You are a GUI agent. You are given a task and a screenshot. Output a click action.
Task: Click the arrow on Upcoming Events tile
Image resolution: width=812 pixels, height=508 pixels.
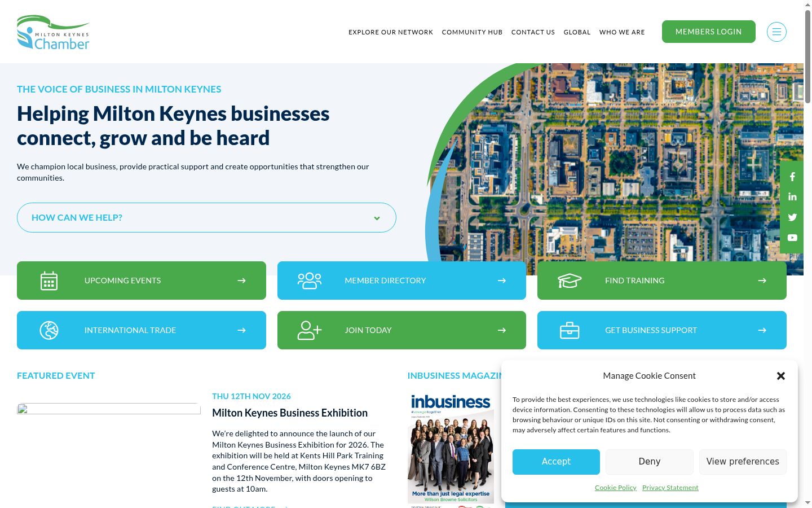(x=241, y=281)
